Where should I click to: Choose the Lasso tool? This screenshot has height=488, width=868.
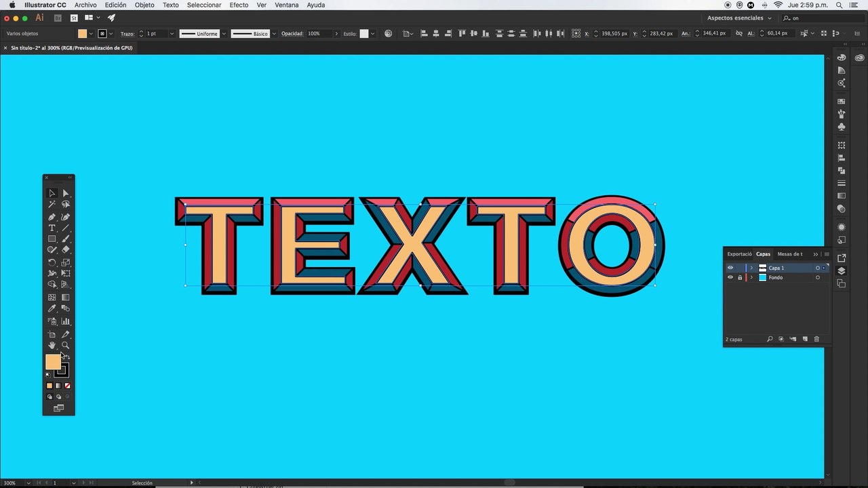click(66, 204)
